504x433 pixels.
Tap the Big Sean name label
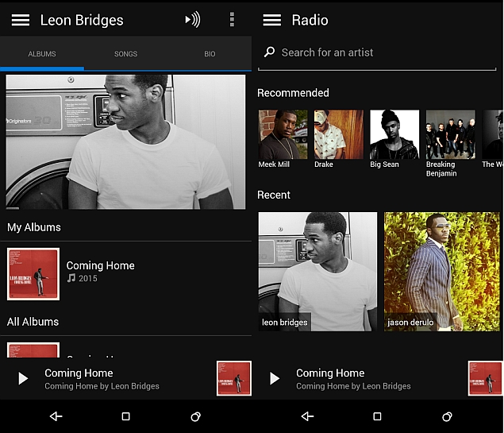pyautogui.click(x=384, y=164)
